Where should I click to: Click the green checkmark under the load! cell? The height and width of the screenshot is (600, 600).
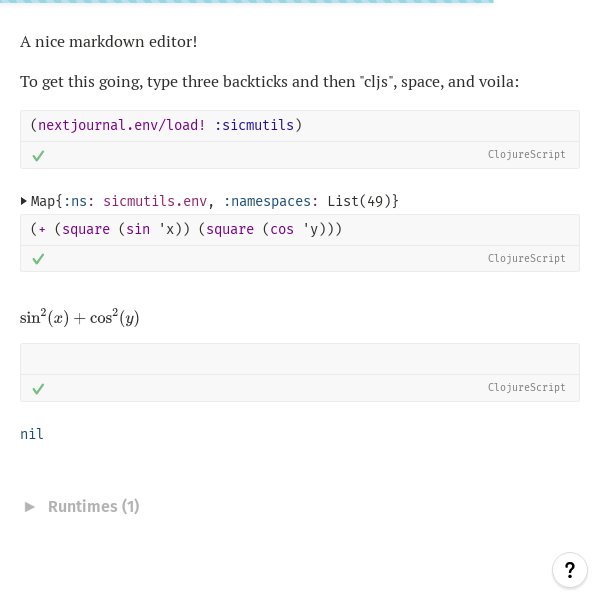pos(38,156)
